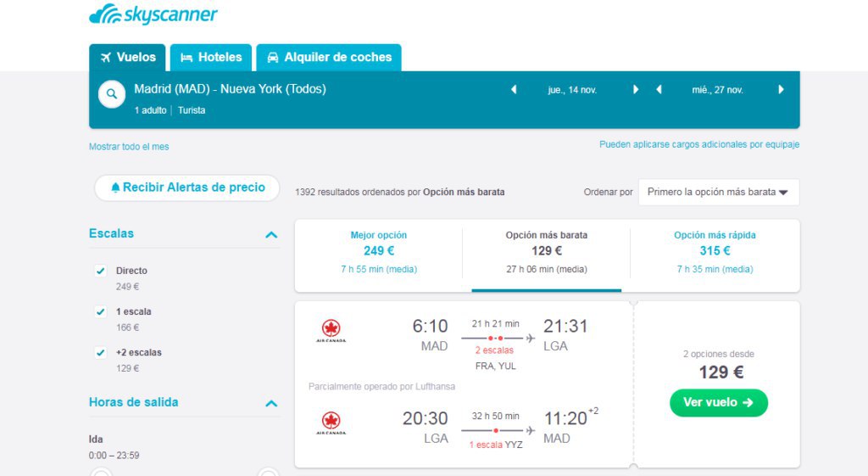Collapse the Horas de salida section
This screenshot has height=476, width=868.
click(x=271, y=403)
